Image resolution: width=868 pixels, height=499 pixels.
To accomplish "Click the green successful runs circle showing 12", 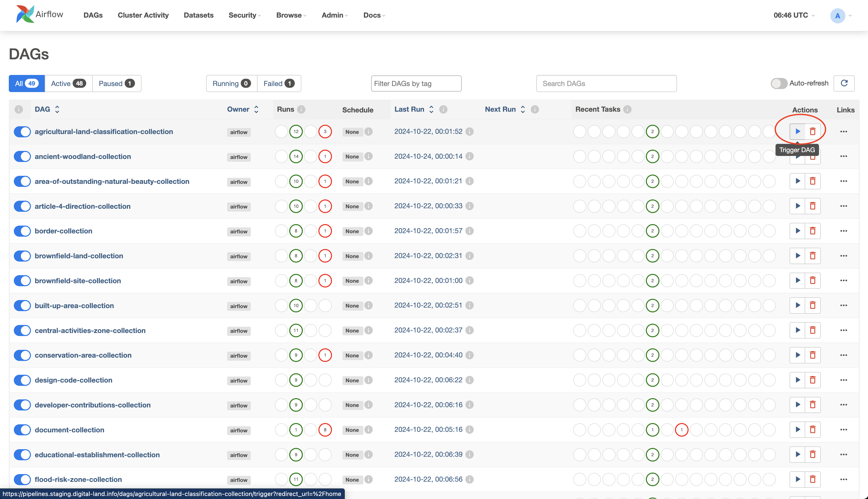I will click(x=296, y=132).
